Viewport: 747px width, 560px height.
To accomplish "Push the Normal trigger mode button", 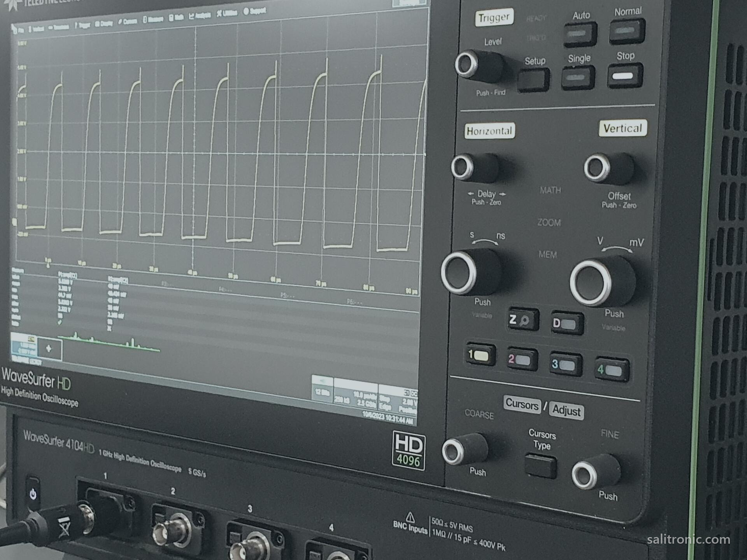I will [x=627, y=31].
